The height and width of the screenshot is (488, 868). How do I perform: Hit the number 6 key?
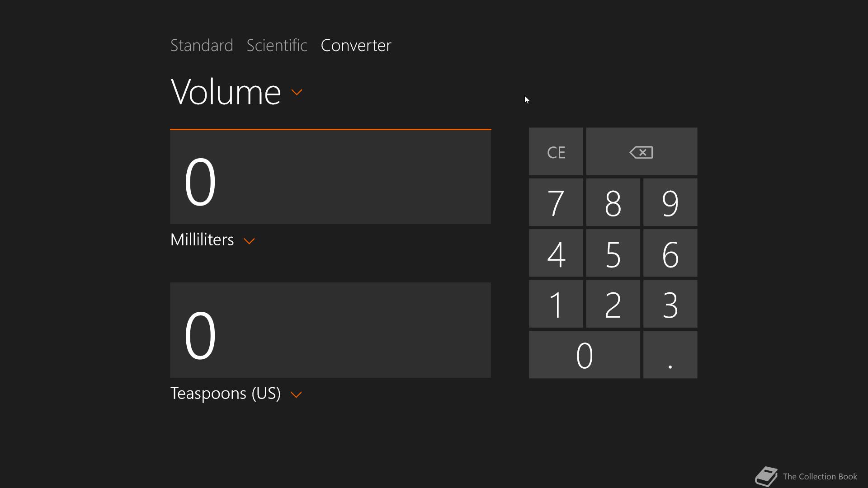(x=670, y=253)
